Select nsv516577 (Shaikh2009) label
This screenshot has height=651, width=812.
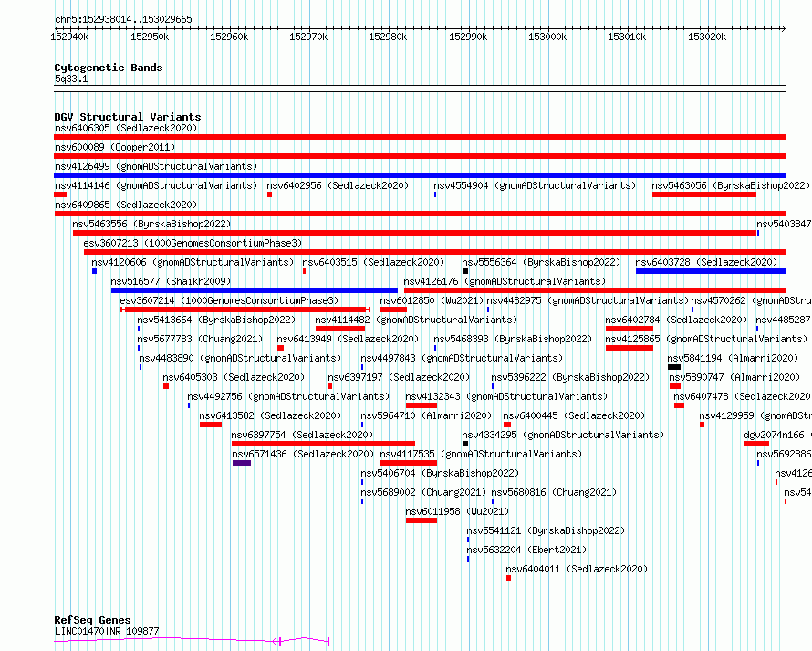point(171,281)
